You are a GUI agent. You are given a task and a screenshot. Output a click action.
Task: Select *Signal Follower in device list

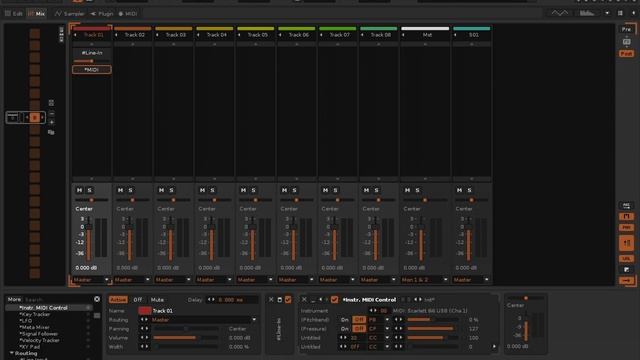pyautogui.click(x=39, y=334)
